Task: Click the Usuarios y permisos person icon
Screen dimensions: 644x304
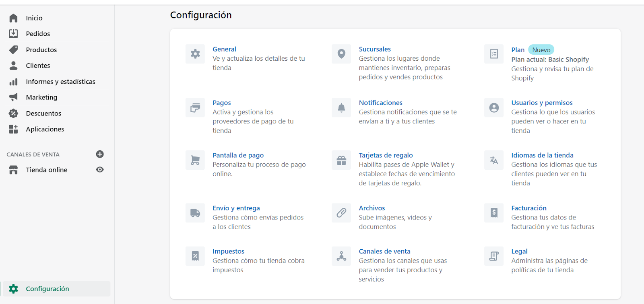Action: 494,107
